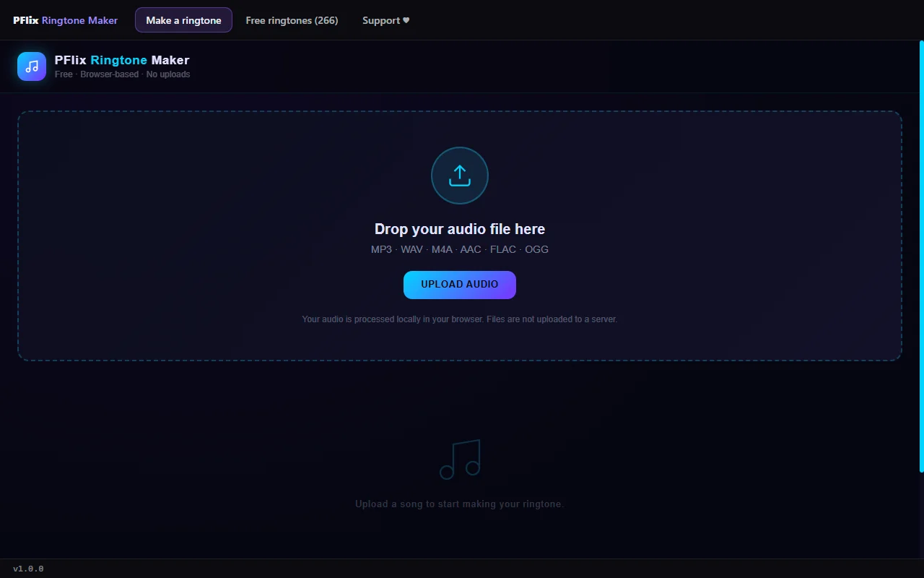Image resolution: width=924 pixels, height=578 pixels.
Task: Open the Make a ringtone tab
Action: coord(183,20)
